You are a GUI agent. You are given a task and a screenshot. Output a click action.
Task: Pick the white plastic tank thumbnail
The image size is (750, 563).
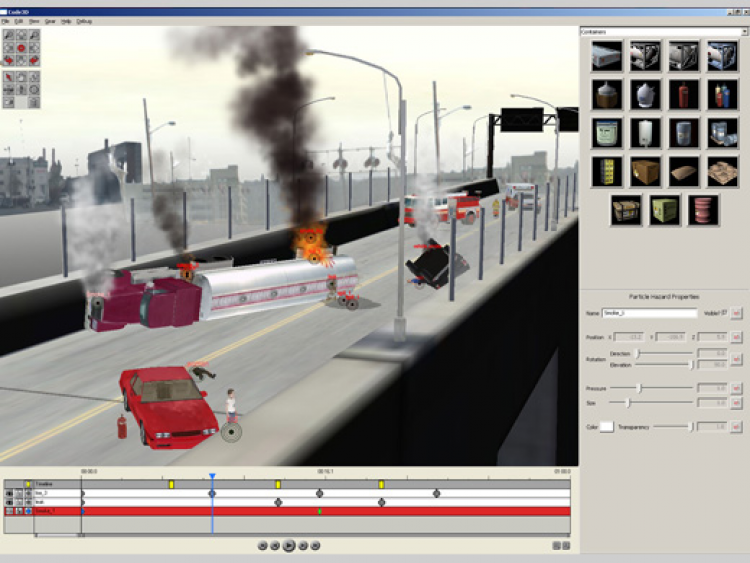pyautogui.click(x=645, y=132)
